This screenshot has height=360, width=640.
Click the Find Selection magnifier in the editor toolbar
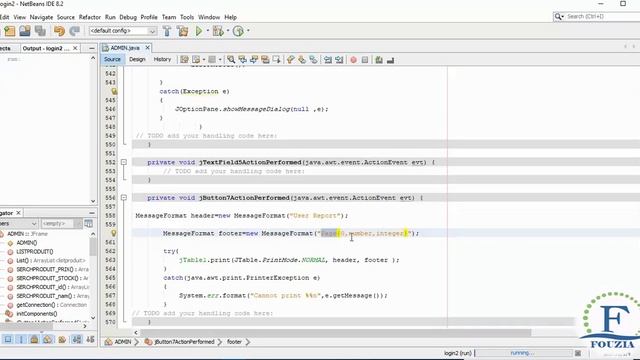[231, 60]
